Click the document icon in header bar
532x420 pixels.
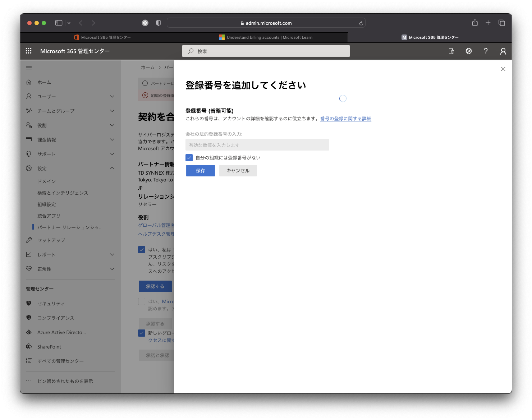(451, 51)
